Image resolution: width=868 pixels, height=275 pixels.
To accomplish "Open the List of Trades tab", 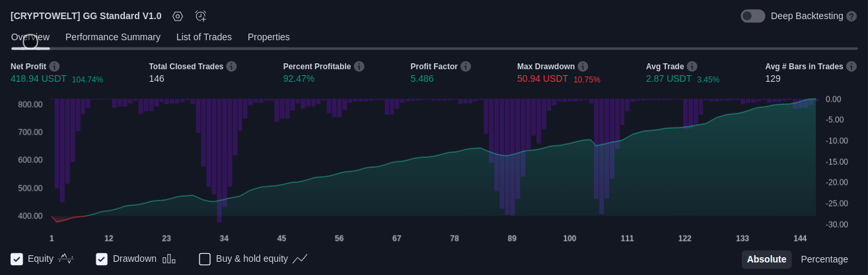I will coord(204,37).
